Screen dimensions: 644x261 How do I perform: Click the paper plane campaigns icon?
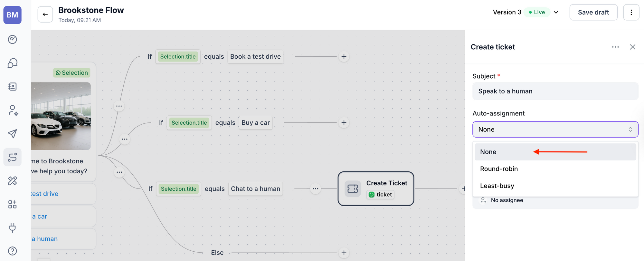[12, 134]
